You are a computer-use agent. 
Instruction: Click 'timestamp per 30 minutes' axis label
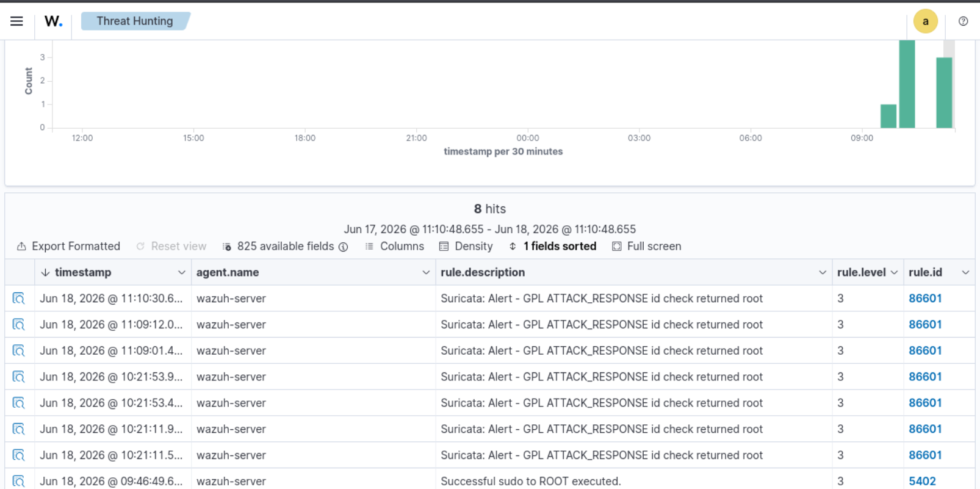click(503, 151)
